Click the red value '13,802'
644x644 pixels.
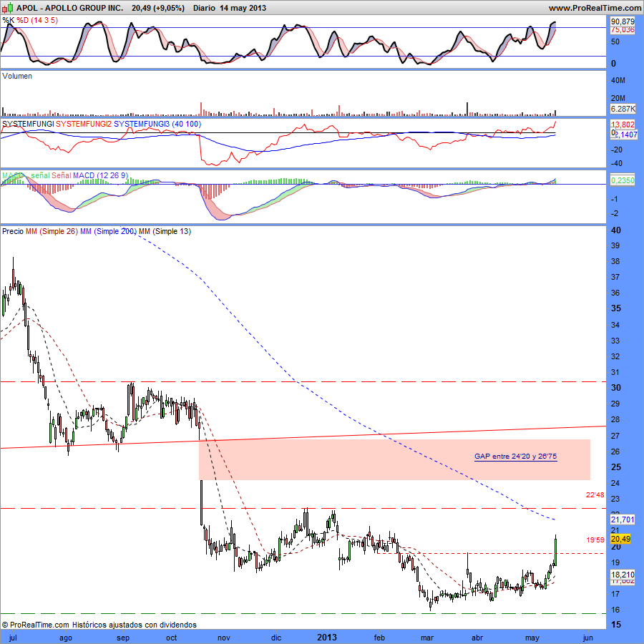[623, 125]
